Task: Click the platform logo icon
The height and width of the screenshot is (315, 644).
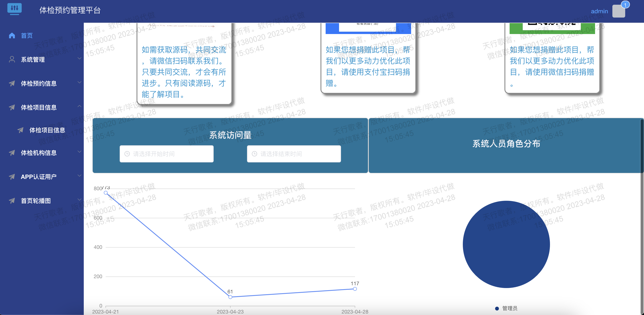Action: point(15,9)
